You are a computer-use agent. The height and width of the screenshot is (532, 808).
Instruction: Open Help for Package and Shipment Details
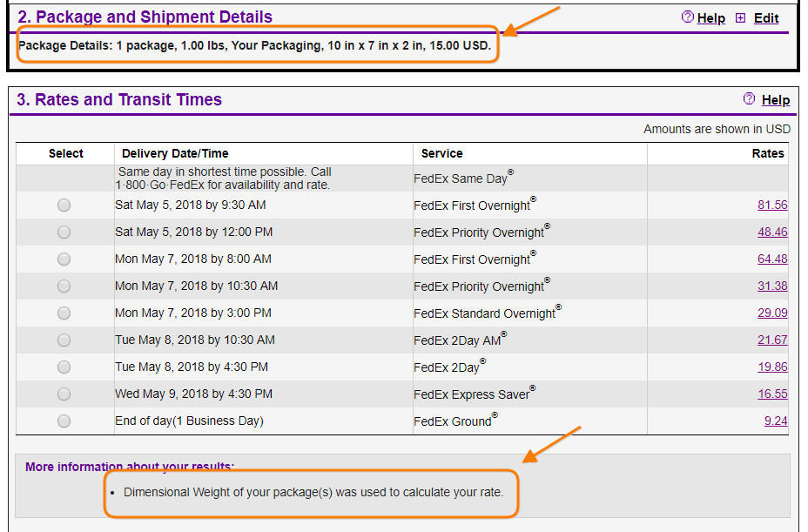pyautogui.click(x=709, y=17)
